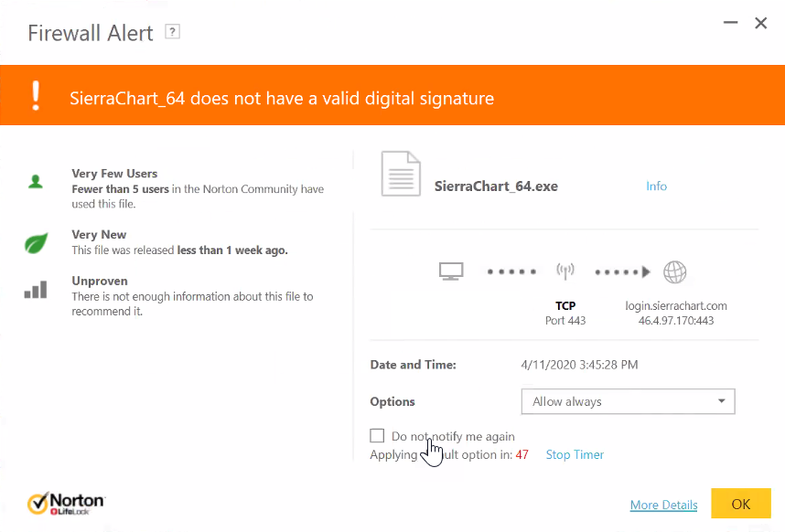Click the orange alert exclamation icon

36,95
